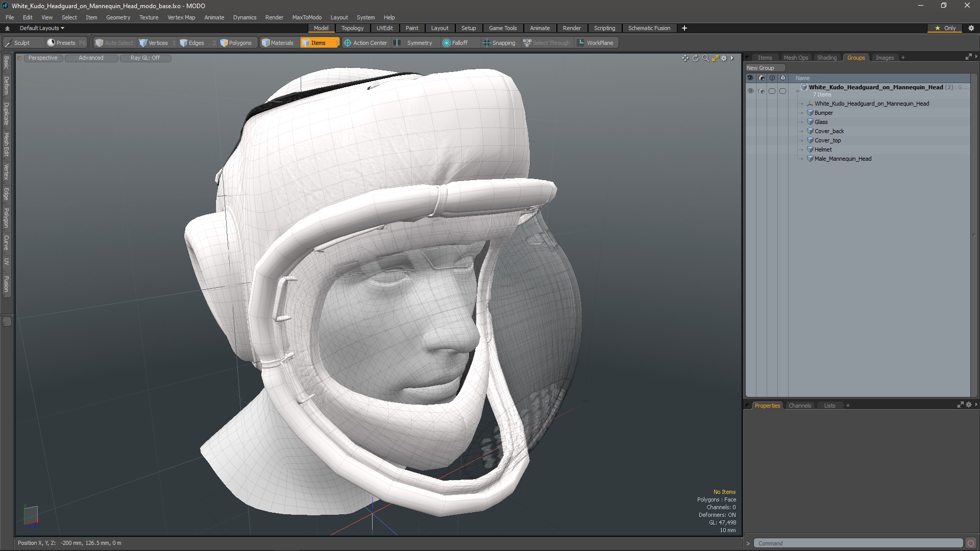This screenshot has width=980, height=551.
Task: Open the Advanced shading dropdown
Action: pyautogui.click(x=91, y=58)
